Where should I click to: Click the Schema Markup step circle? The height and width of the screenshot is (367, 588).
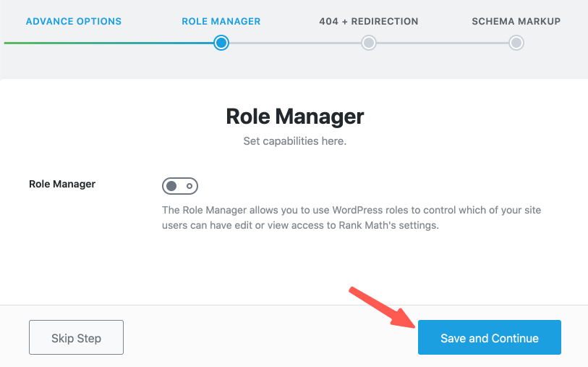(x=516, y=43)
